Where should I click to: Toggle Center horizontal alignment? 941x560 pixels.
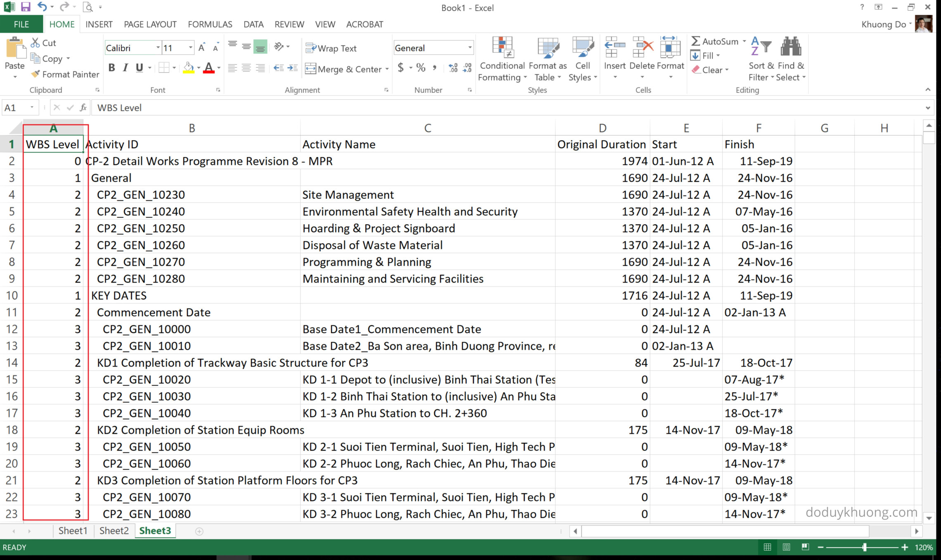246,68
